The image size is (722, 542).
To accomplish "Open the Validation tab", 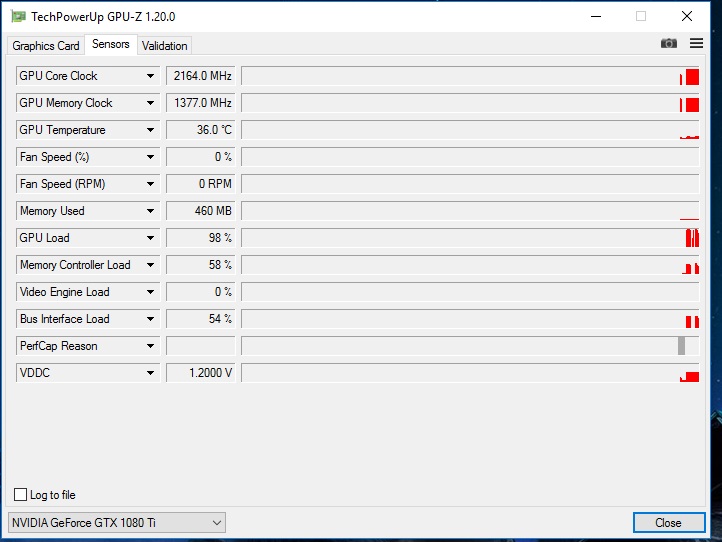I will (x=164, y=46).
